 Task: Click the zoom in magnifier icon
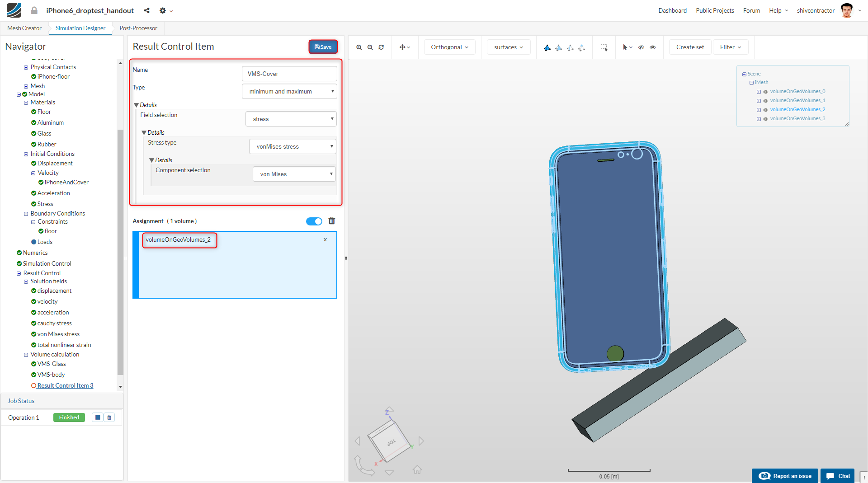[359, 47]
